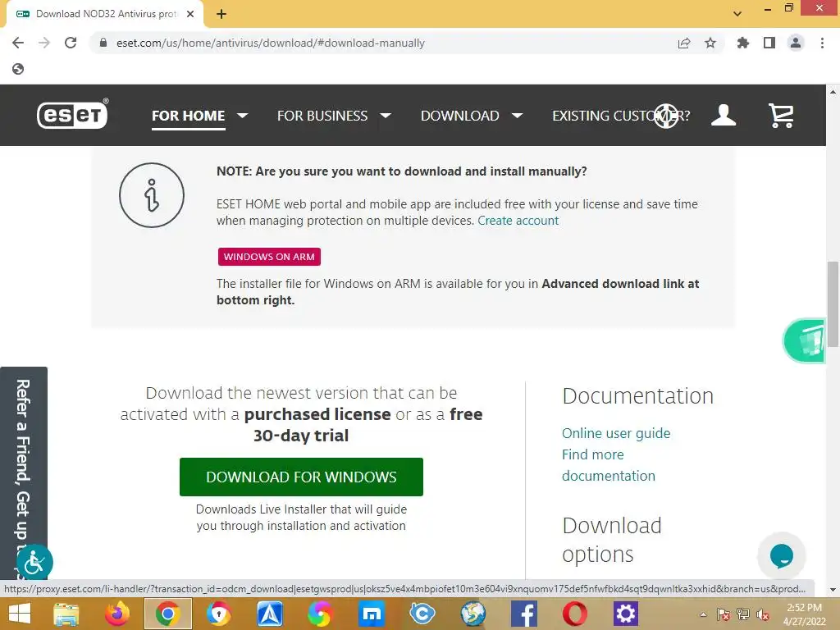Viewport: 840px width, 630px height.
Task: Expand FOR BUSINESS dropdown arrow
Action: click(x=386, y=116)
